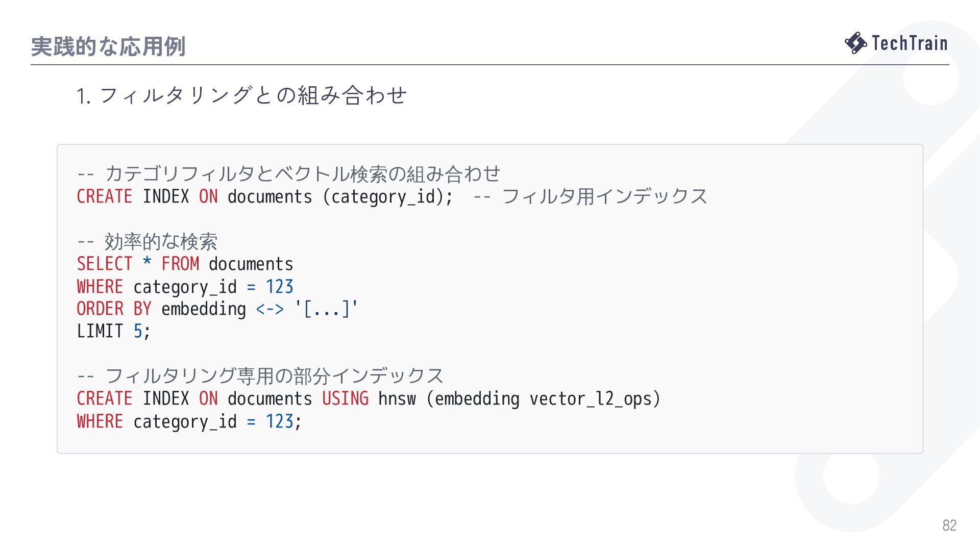Image resolution: width=980 pixels, height=551 pixels.
Task: Click the ORDER BY keyword
Action: [x=114, y=309]
